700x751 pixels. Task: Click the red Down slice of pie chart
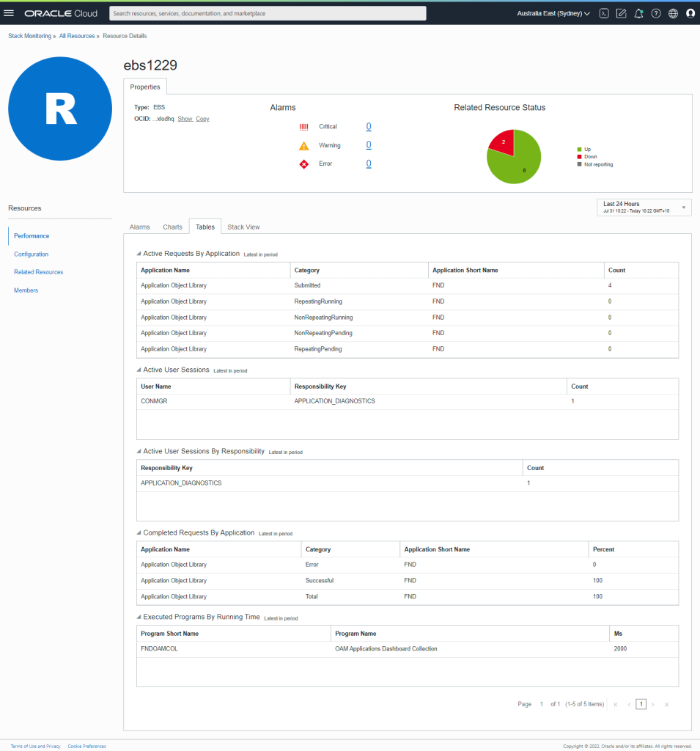502,142
